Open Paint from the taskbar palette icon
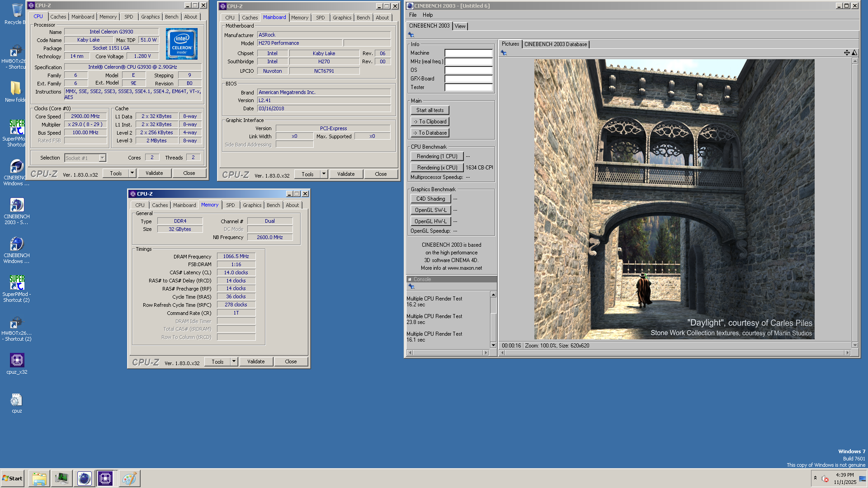 point(129,479)
